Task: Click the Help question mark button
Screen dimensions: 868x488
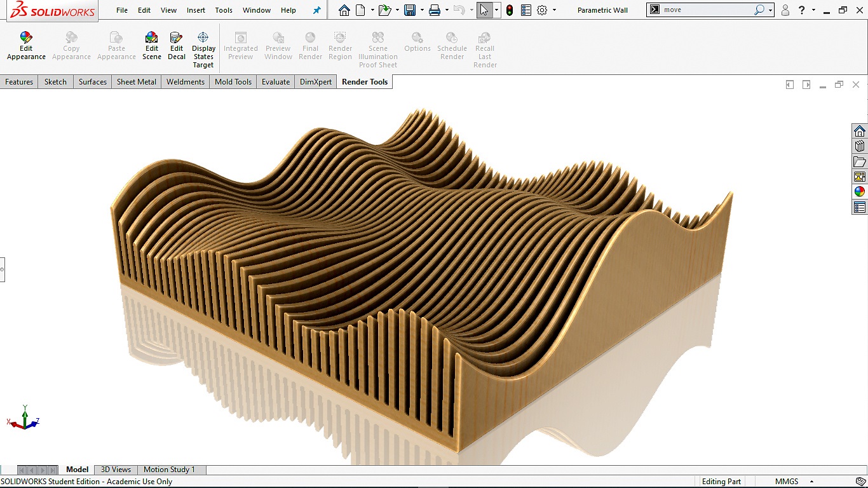Action: [x=802, y=10]
